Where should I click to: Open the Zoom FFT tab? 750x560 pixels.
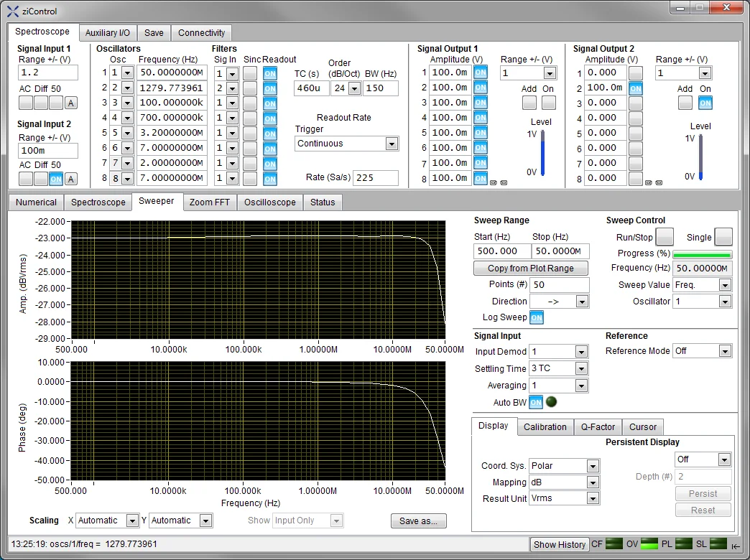[x=210, y=202]
